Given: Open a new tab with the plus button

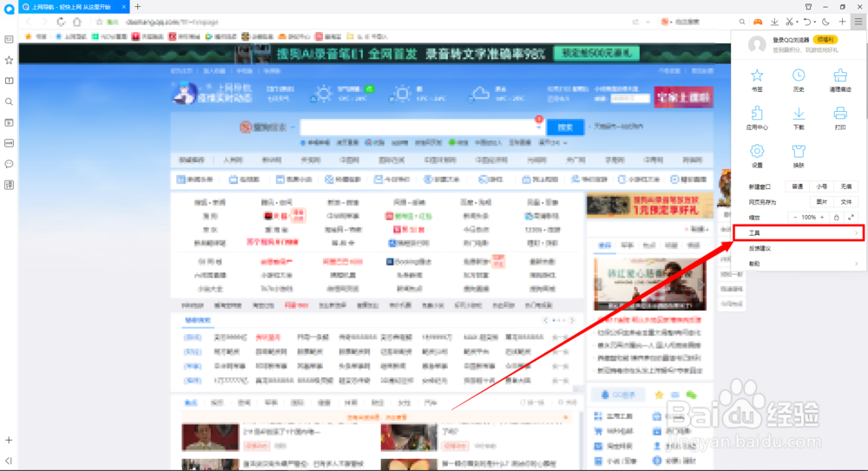Looking at the screenshot, I should click(x=138, y=7).
